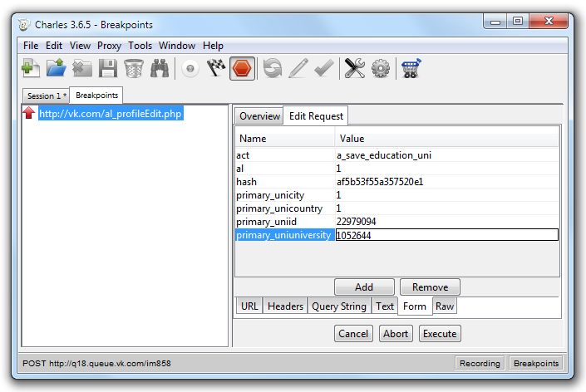The image size is (586, 392).
Task: Select the act parameter name cell
Action: coord(285,155)
